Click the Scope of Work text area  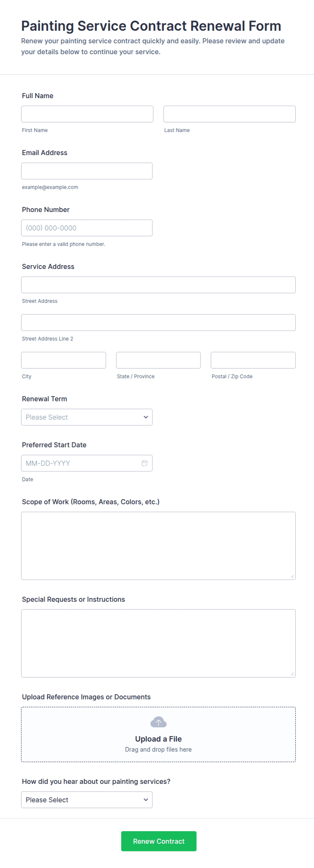[x=158, y=546]
